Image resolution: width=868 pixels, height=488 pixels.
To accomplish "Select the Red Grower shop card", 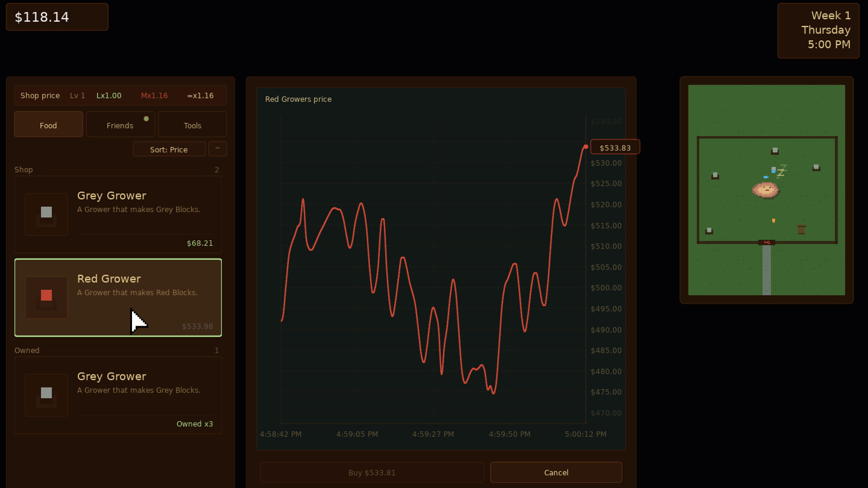I will (118, 297).
